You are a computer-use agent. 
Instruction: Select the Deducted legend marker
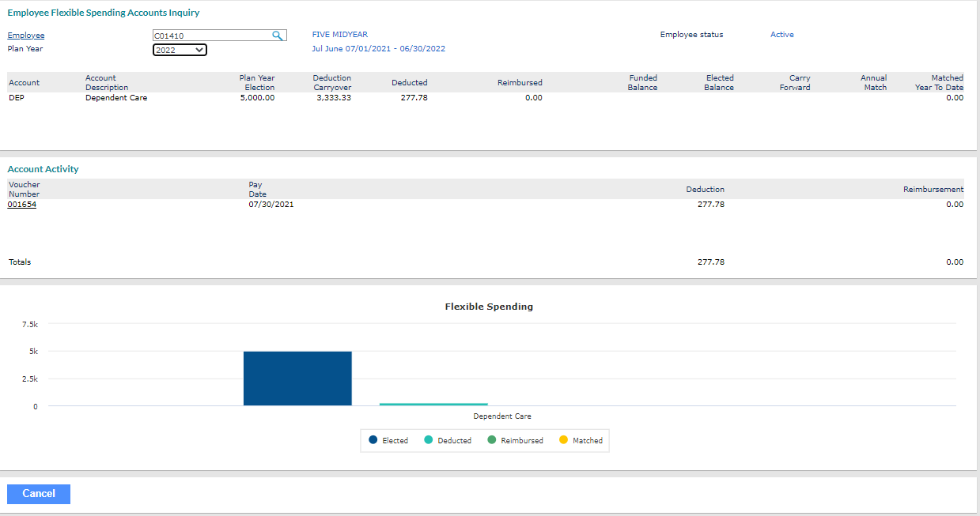point(429,440)
